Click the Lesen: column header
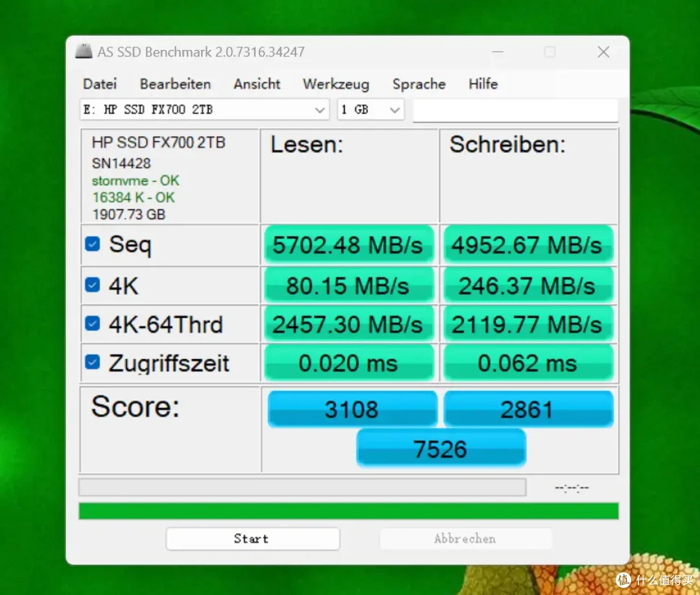700x595 pixels. click(x=307, y=145)
